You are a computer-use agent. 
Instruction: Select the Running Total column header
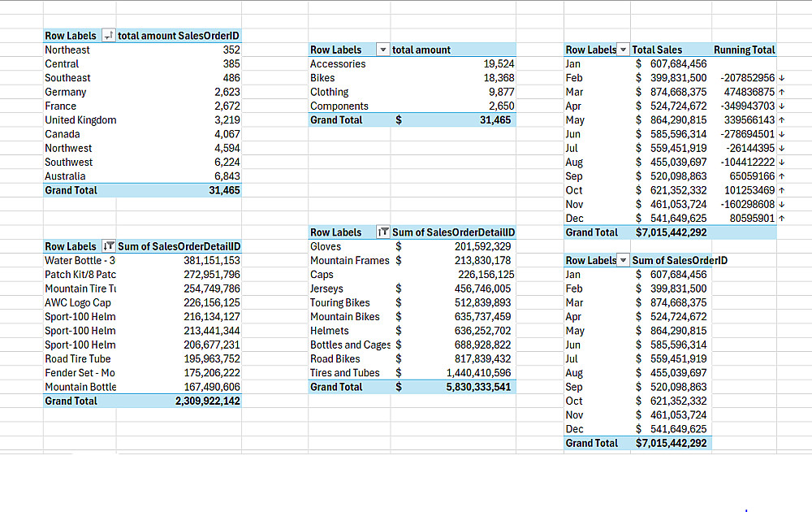pos(744,50)
